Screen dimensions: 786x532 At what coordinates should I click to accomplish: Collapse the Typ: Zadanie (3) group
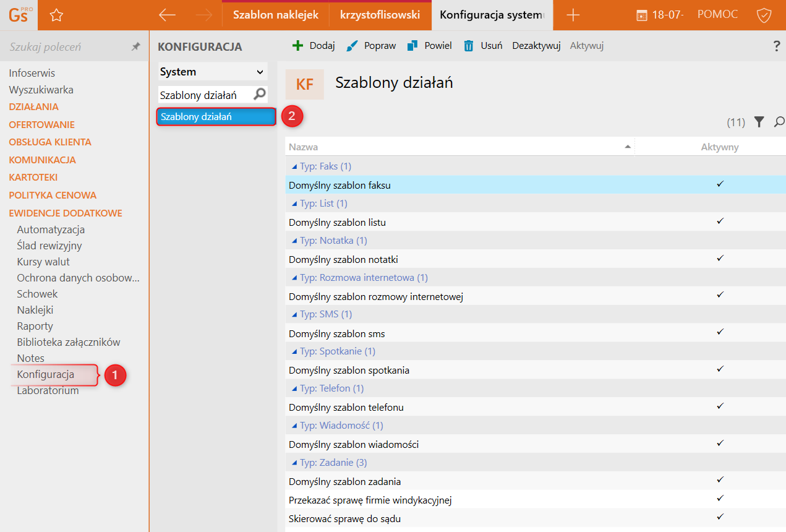[294, 463]
